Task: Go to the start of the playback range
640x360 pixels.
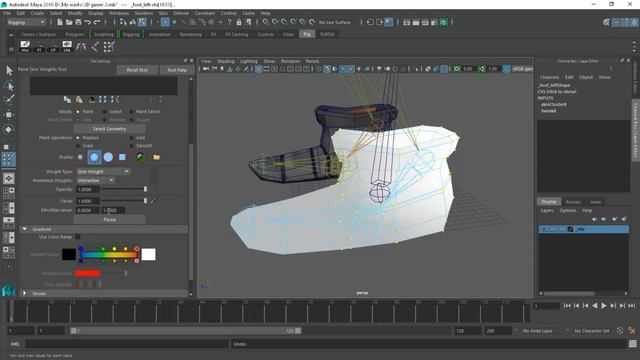Action: click(x=567, y=306)
